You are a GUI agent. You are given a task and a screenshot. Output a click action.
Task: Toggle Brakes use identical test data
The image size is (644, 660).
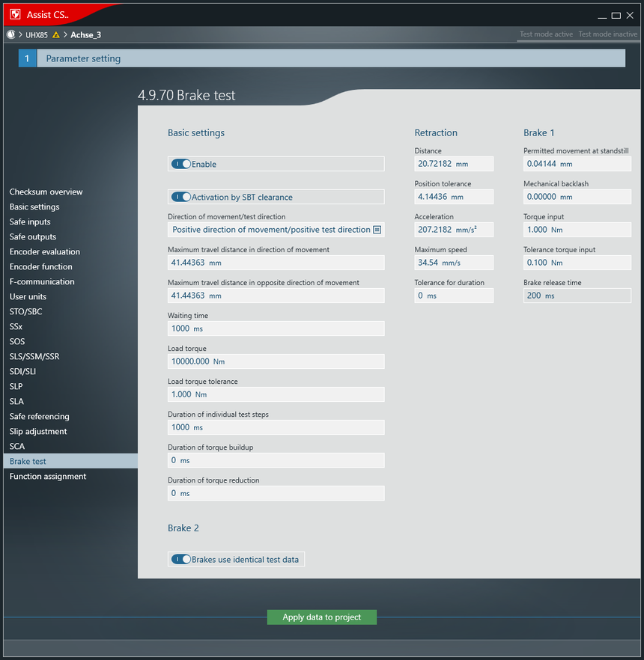(181, 559)
